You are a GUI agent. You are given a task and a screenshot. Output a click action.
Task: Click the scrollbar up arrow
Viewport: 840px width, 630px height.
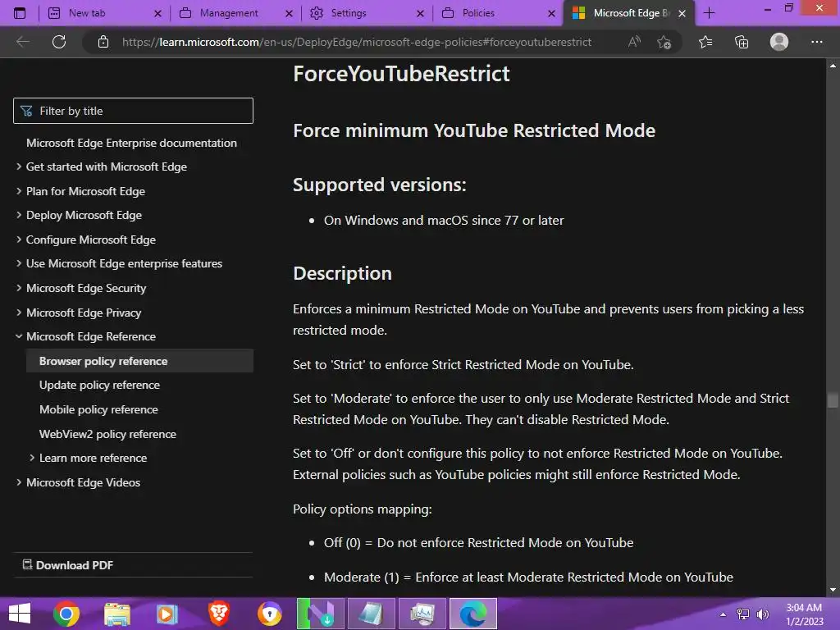click(x=833, y=66)
